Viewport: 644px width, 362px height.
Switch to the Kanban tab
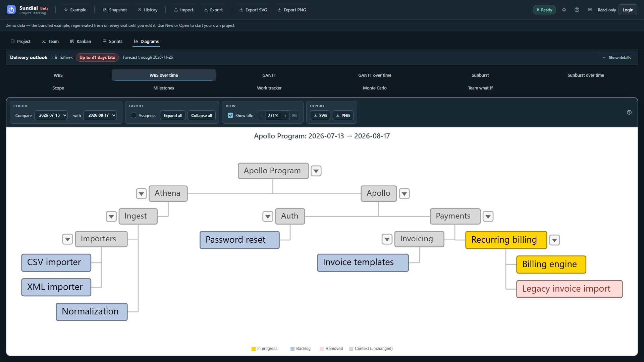click(80, 41)
